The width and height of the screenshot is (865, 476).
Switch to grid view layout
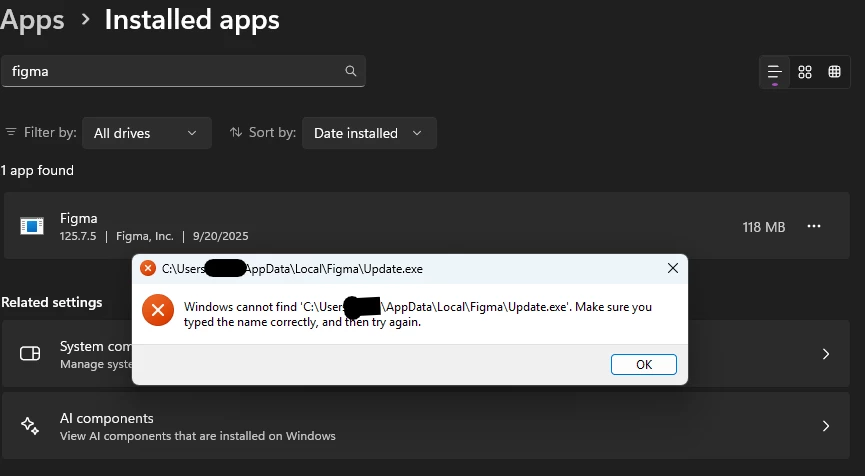(805, 72)
